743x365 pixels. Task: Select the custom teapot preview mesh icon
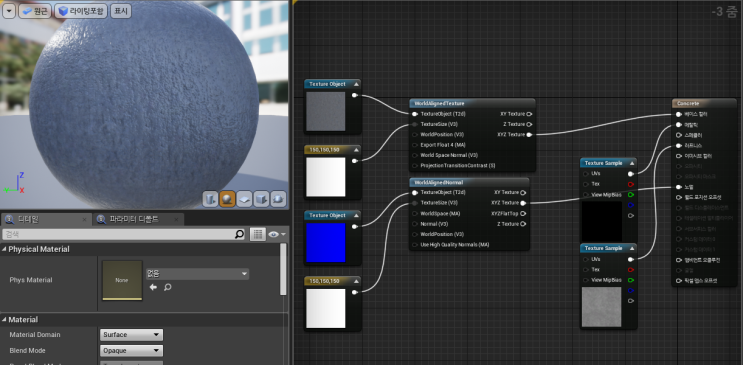(278, 199)
